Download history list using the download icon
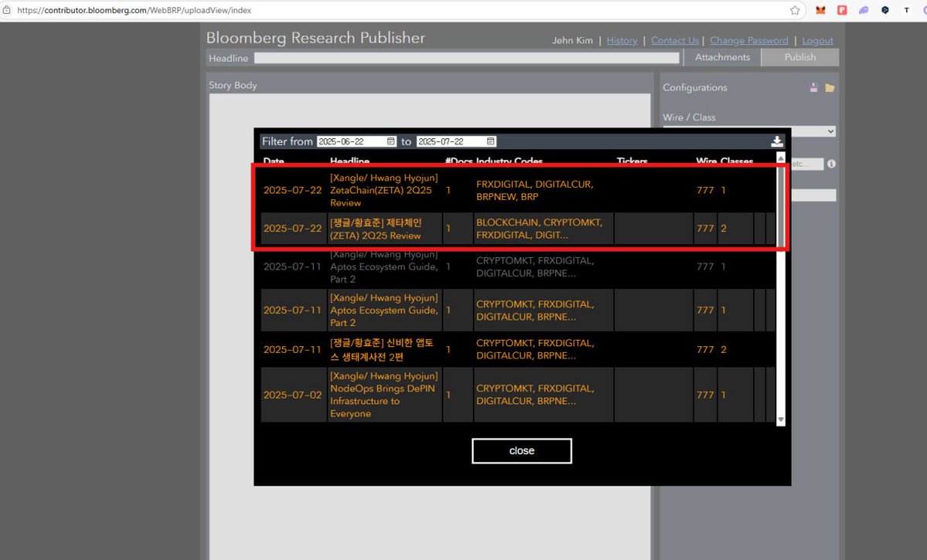 point(777,141)
